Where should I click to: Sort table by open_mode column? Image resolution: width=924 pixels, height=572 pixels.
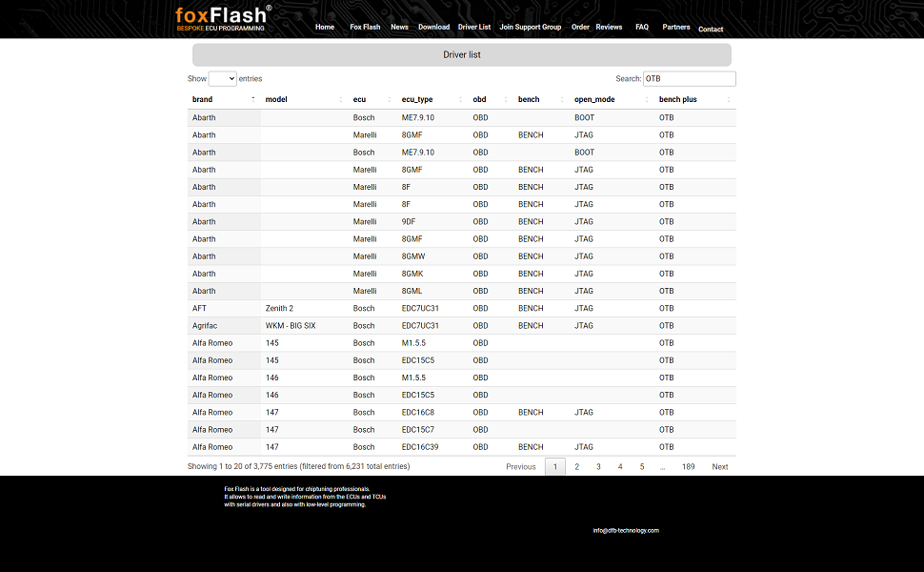click(x=612, y=100)
